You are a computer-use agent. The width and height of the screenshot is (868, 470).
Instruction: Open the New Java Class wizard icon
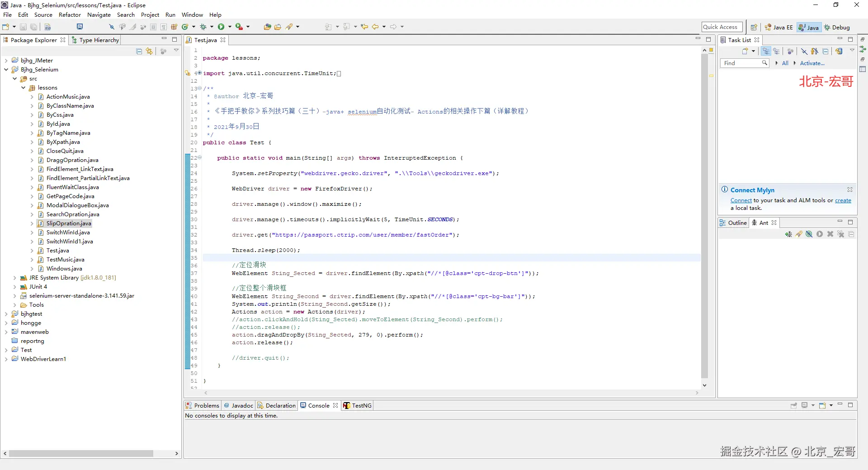[185, 27]
